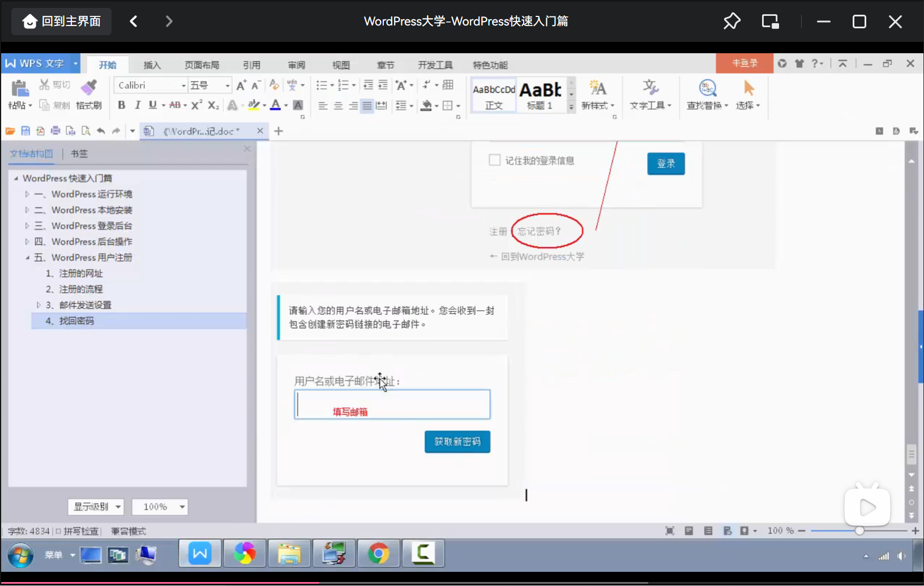Click the undo arrow icon

[101, 131]
